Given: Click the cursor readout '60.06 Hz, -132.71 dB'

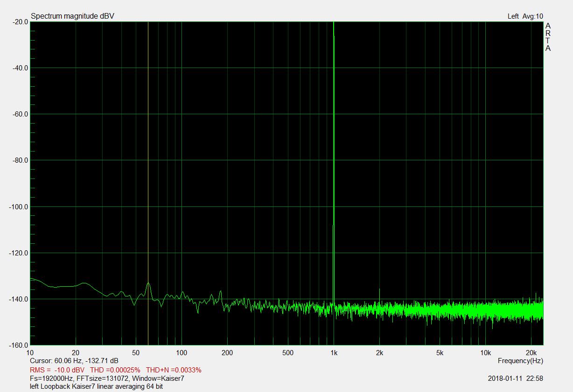Looking at the screenshot, I should click(86, 361).
